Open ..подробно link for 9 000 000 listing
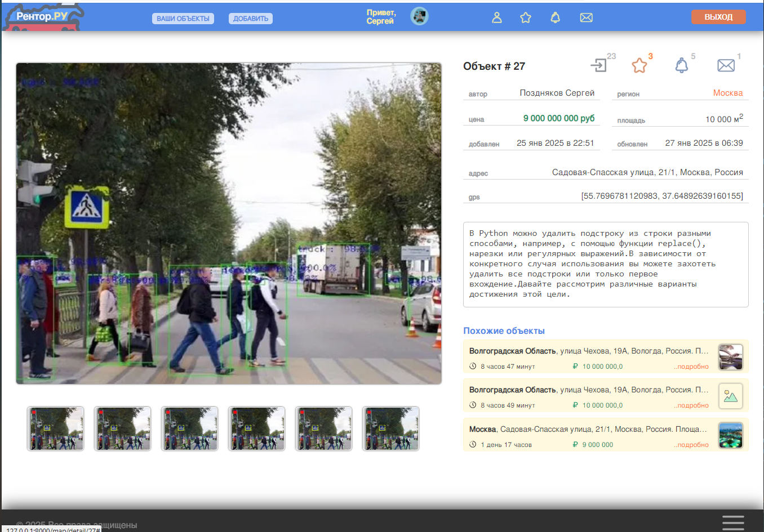This screenshot has width=764, height=532. (691, 445)
